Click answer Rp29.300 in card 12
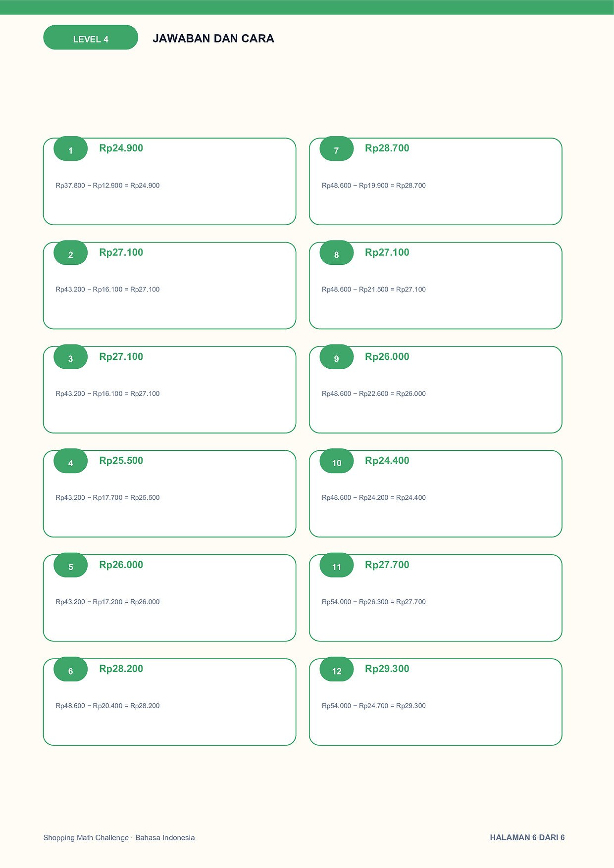This screenshot has width=614, height=868. (387, 669)
